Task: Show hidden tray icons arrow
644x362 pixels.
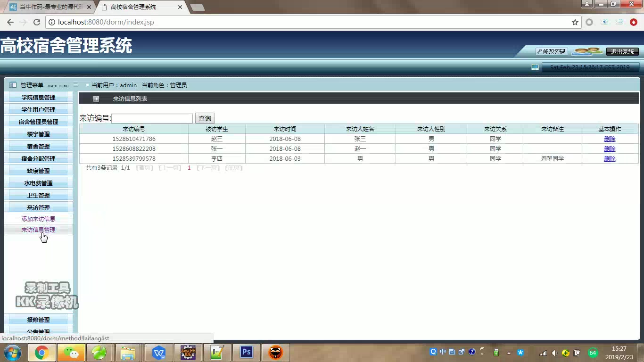Action: 509,353
